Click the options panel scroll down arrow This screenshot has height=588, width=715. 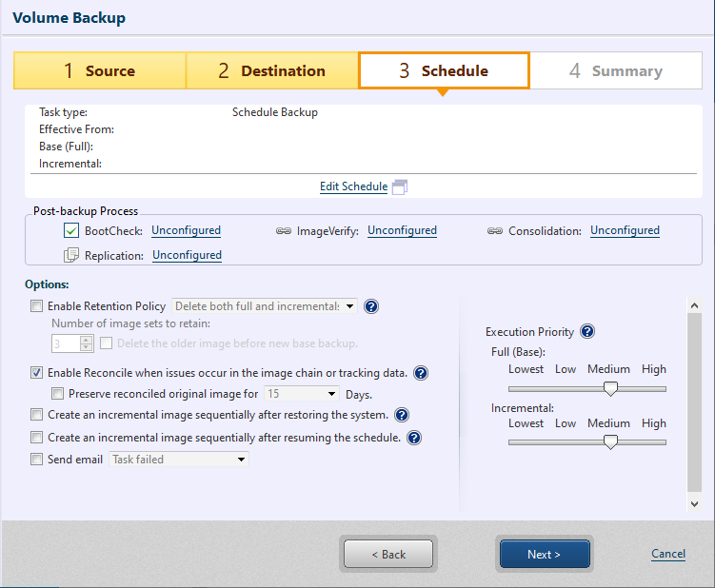[x=694, y=503]
